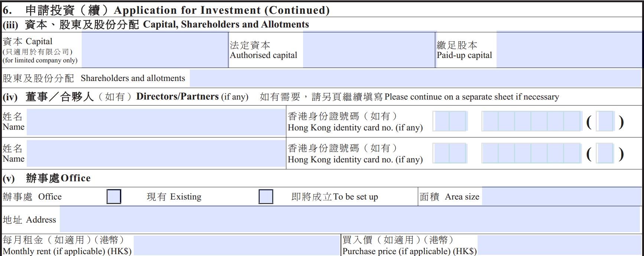Click the Paid-up capital field

569,49
